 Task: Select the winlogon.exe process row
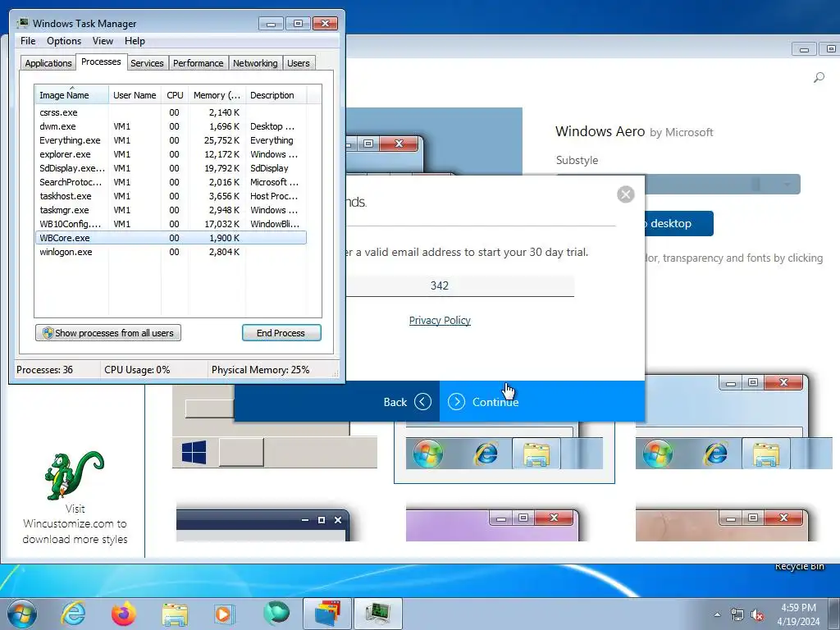171,252
